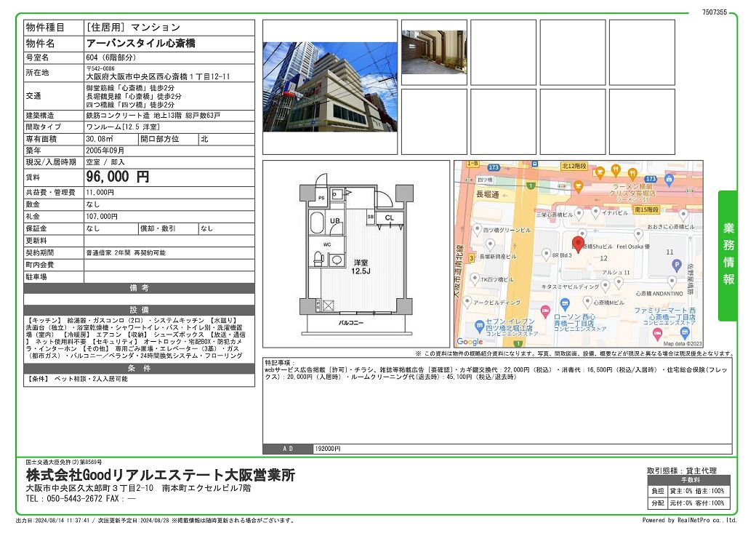This screenshot has width=756, height=536.
Task: Select pink hotel marker beside ファミリーマート marker
Action: point(656,333)
